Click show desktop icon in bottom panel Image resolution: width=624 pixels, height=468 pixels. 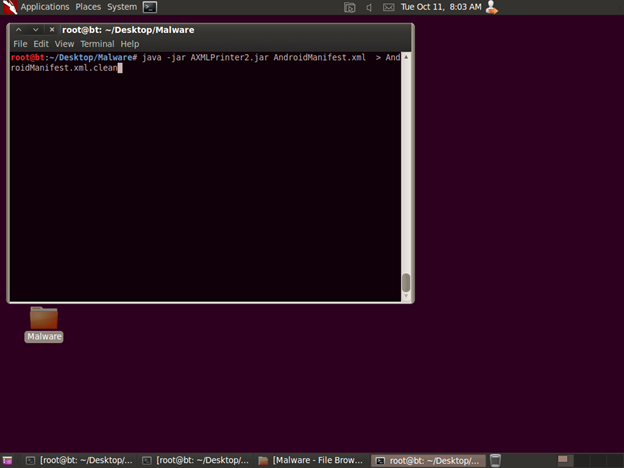point(8,460)
